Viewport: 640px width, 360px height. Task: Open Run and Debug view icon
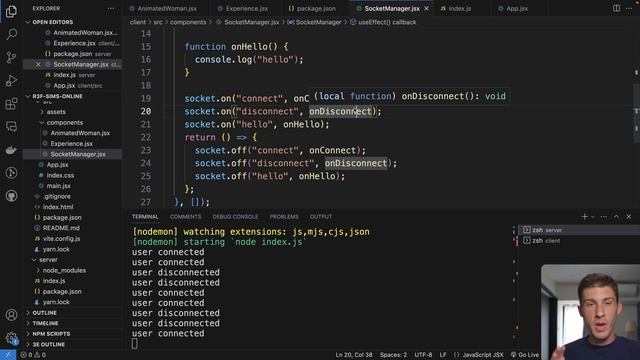pyautogui.click(x=11, y=80)
